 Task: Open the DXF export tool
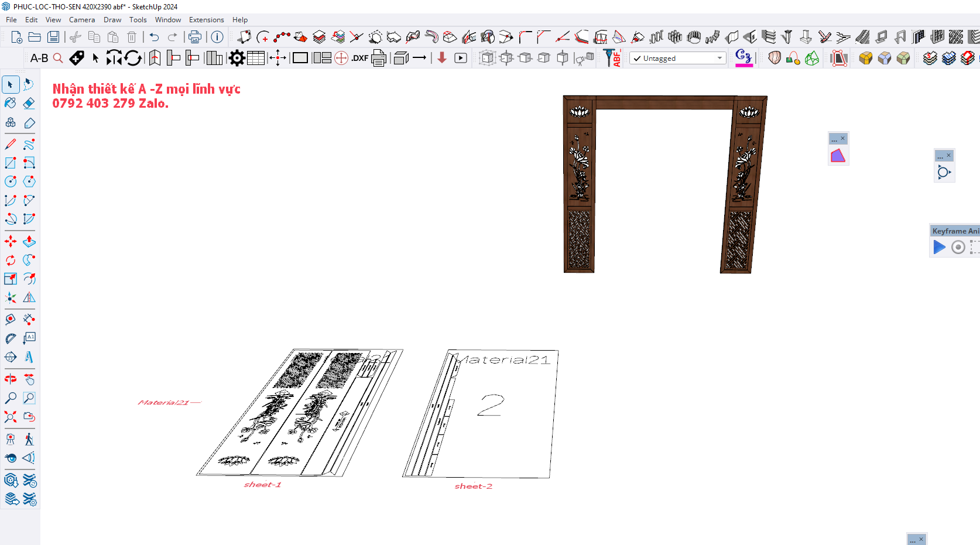pyautogui.click(x=359, y=58)
